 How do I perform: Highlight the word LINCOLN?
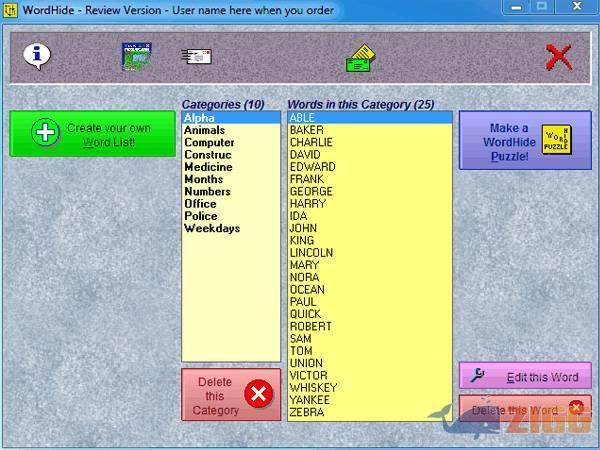(x=311, y=253)
